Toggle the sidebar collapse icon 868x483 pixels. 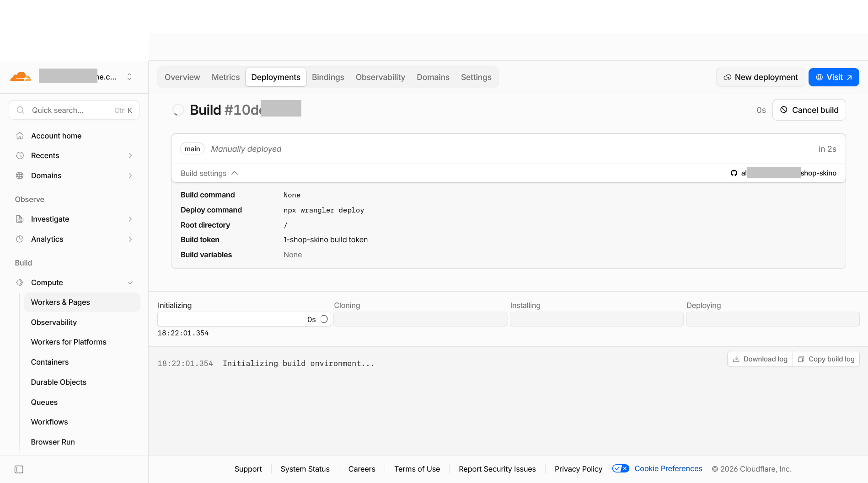point(19,469)
